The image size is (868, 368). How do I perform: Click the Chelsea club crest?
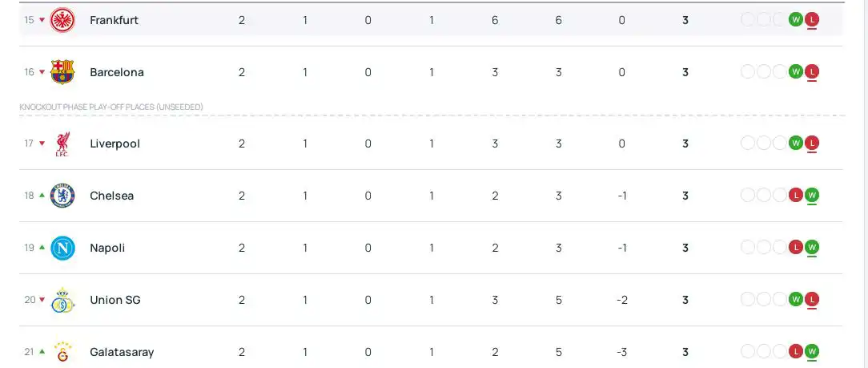coord(62,196)
